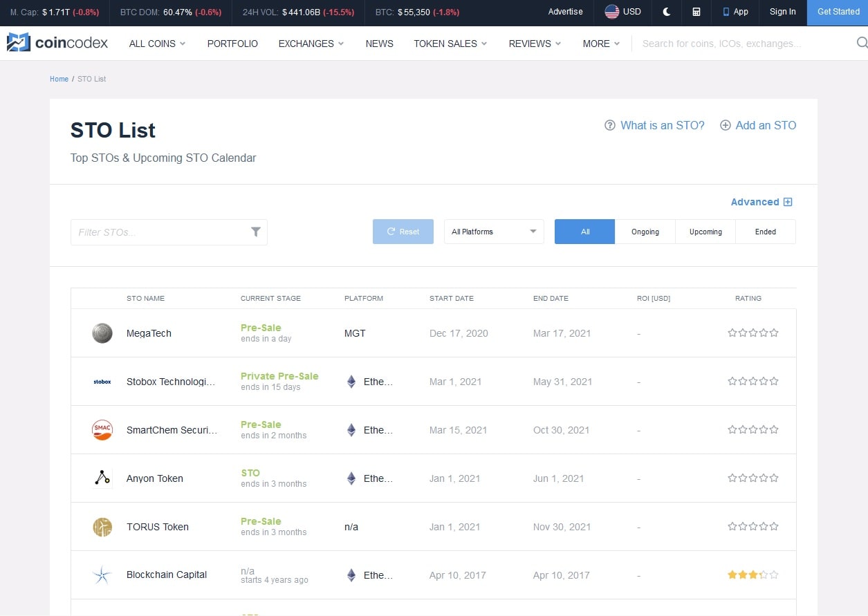Open the calculator icon in top bar
This screenshot has width=868, height=616.
[x=696, y=12]
